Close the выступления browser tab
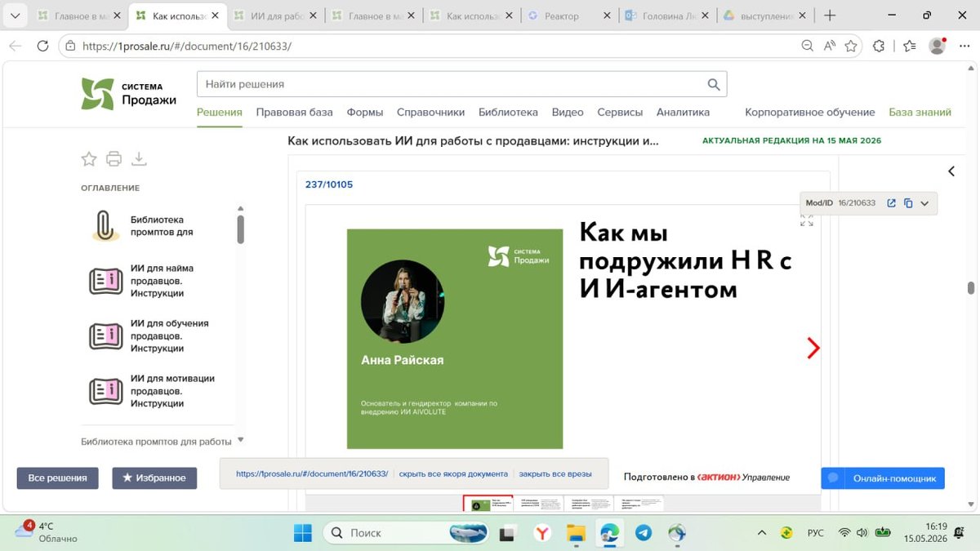Image resolution: width=980 pixels, height=551 pixels. [803, 16]
